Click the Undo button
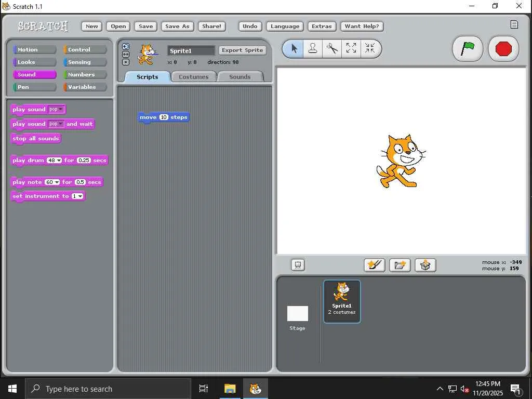The image size is (532, 399). click(250, 26)
